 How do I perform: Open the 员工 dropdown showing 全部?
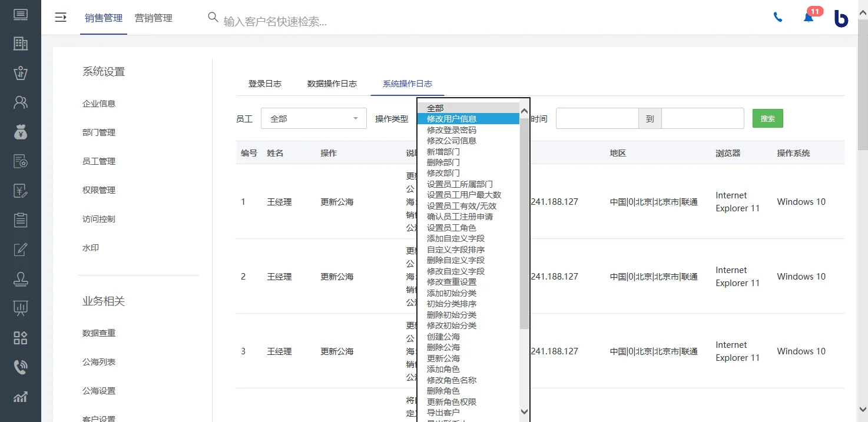pos(314,118)
